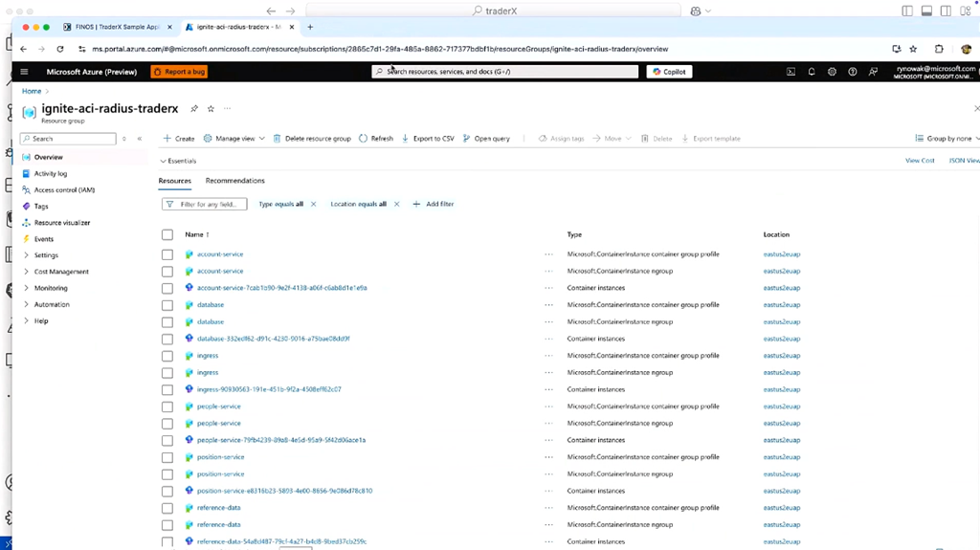
Task: Check the database-332ed862 container instance row
Action: [x=167, y=340]
